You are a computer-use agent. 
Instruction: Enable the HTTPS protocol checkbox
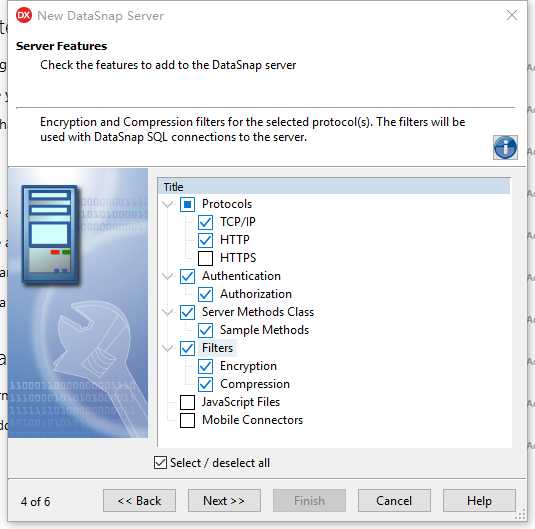coord(205,258)
